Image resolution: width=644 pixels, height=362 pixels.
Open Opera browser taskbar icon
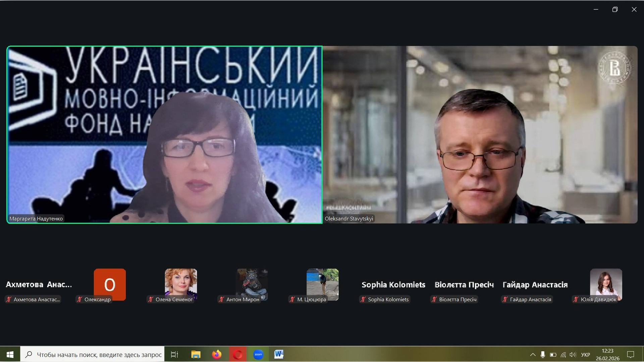237,354
